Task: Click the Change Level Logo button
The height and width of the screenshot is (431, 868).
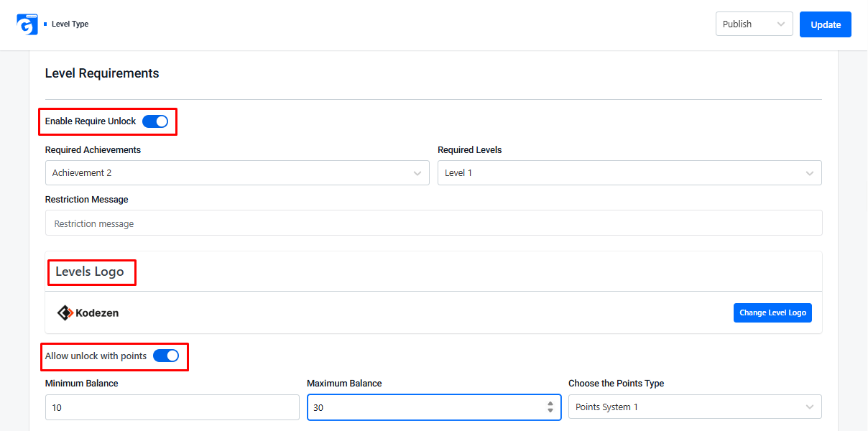Action: tap(772, 312)
